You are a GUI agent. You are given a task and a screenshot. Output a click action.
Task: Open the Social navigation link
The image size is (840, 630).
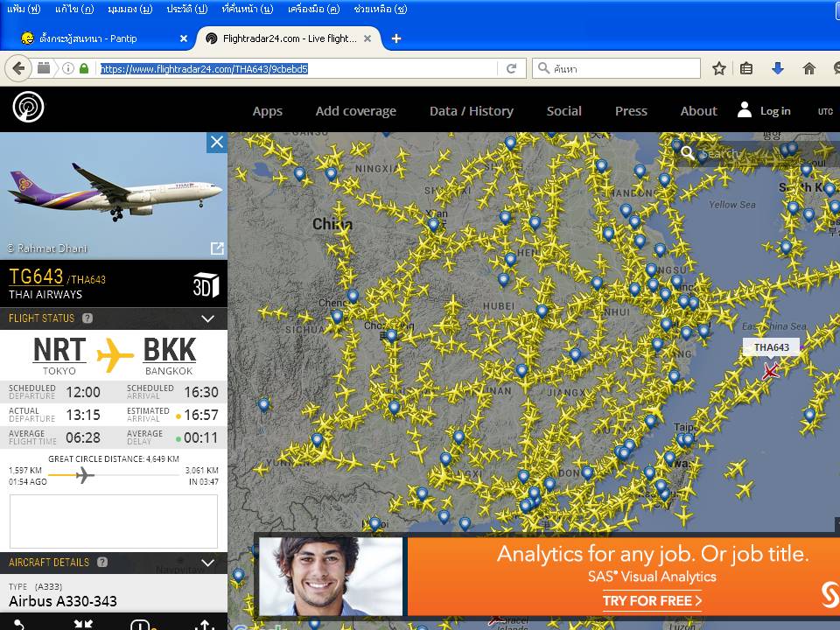[x=563, y=111]
